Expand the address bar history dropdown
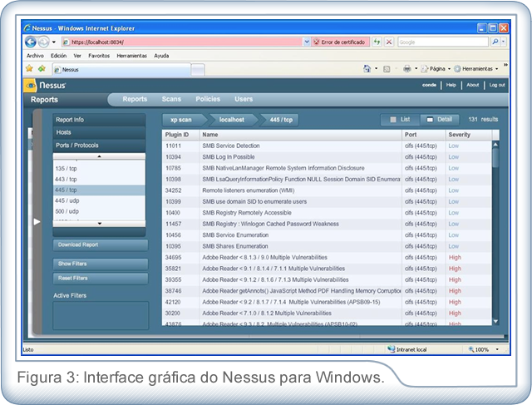The width and height of the screenshot is (532, 405). pos(306,42)
